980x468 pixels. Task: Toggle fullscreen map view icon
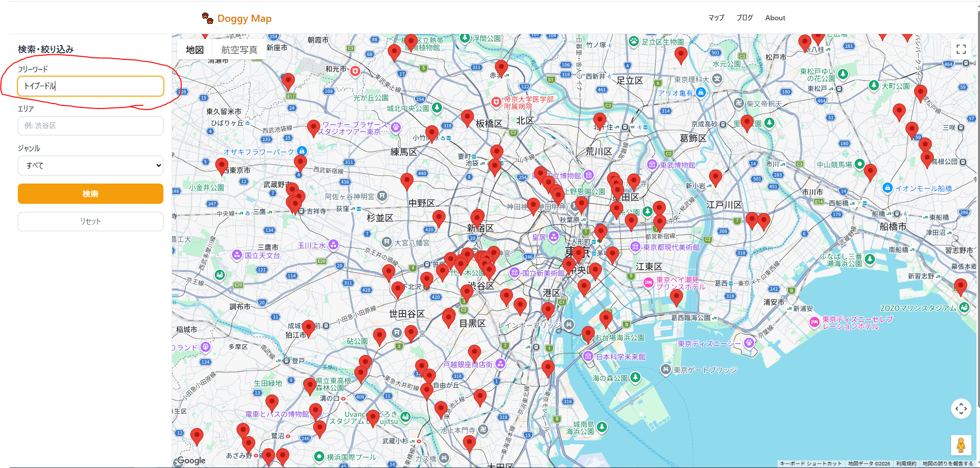tap(961, 49)
